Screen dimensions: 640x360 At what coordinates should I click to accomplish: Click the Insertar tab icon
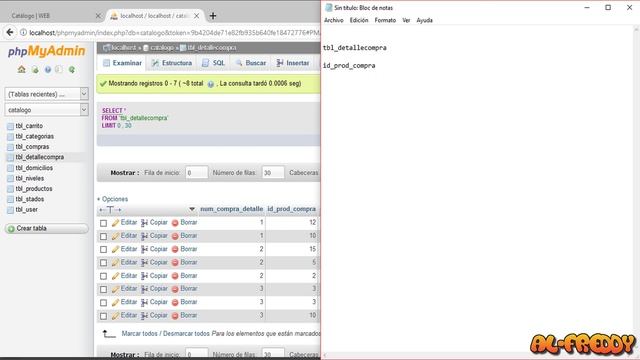280,63
